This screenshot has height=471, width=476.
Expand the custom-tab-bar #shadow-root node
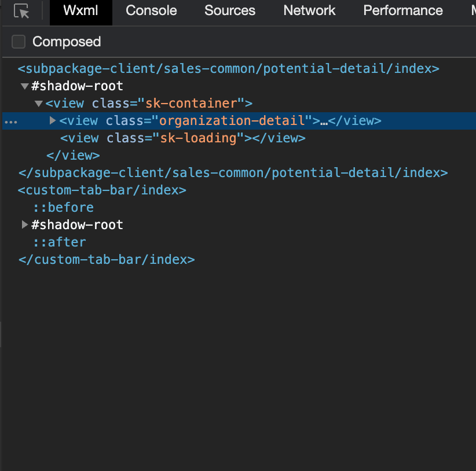[24, 225]
